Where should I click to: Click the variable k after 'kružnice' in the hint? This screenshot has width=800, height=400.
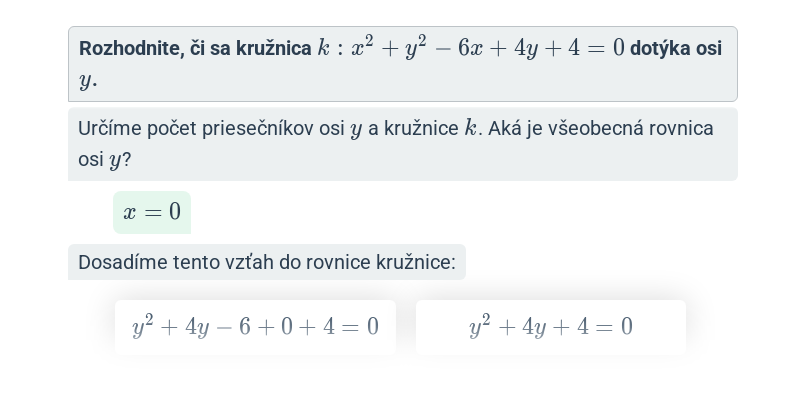pyautogui.click(x=470, y=128)
